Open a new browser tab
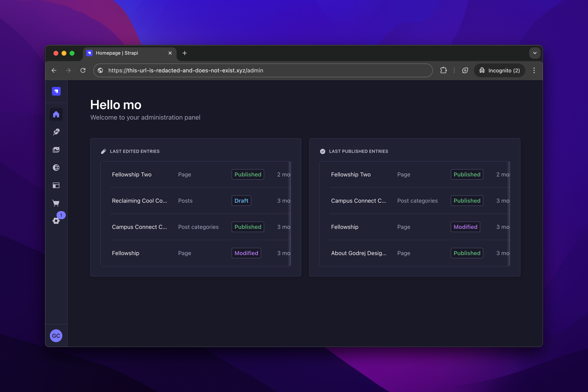The image size is (588, 392). tap(185, 53)
